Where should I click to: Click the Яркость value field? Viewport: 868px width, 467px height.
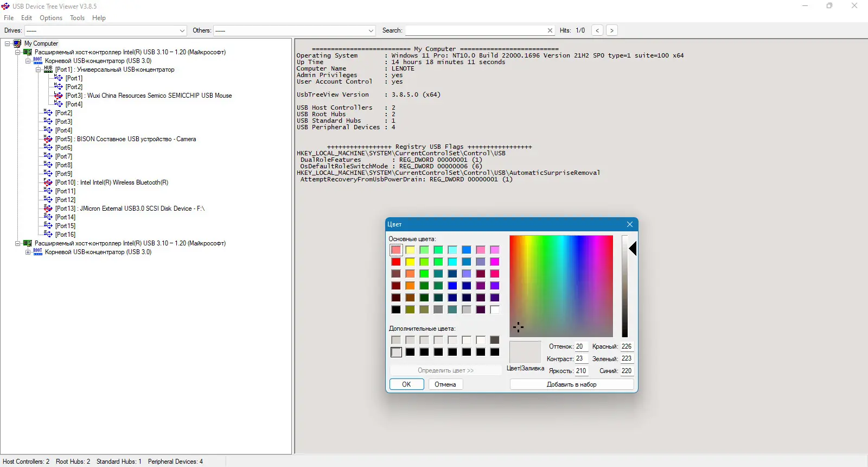tap(581, 371)
